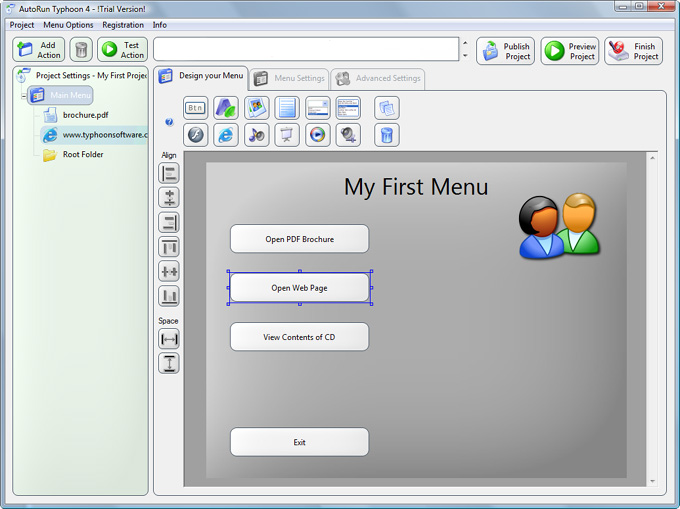Select the Open PDF Brochure menu button
The image size is (680, 509).
[299, 239]
